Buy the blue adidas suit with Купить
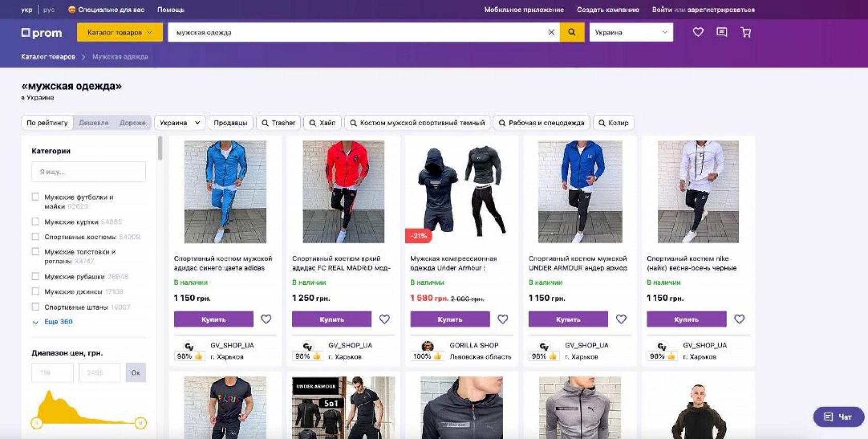The image size is (868, 439). click(213, 319)
